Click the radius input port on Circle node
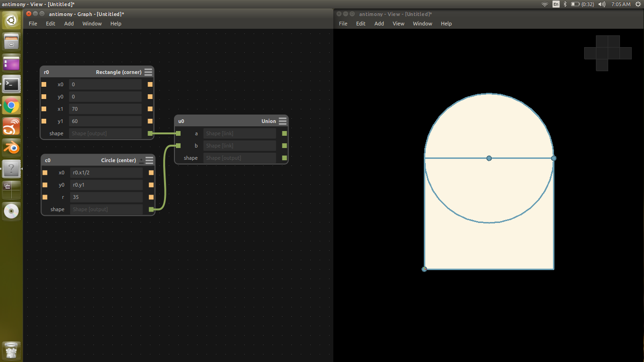The height and width of the screenshot is (362, 644). [45, 197]
